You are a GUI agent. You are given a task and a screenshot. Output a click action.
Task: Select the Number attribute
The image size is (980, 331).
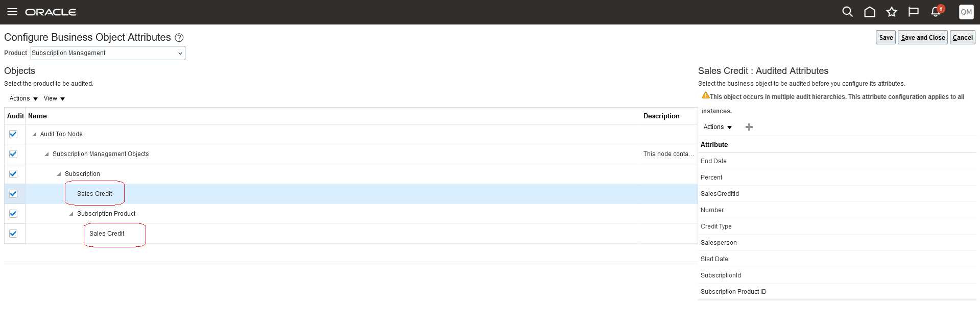pos(712,210)
